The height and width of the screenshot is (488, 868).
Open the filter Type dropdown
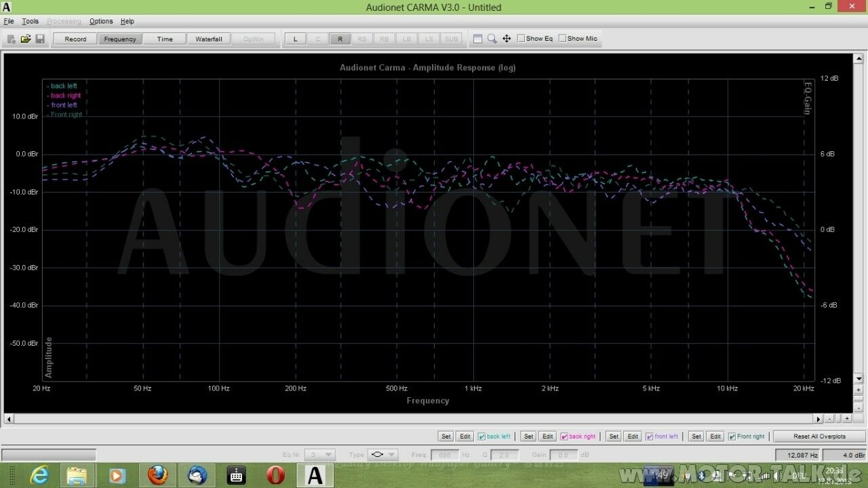point(382,455)
